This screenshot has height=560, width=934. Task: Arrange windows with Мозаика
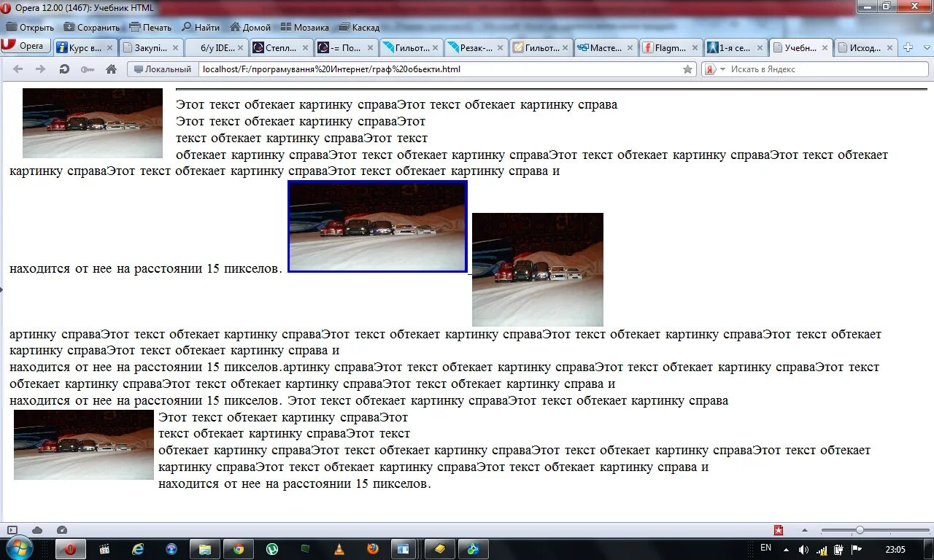(305, 27)
